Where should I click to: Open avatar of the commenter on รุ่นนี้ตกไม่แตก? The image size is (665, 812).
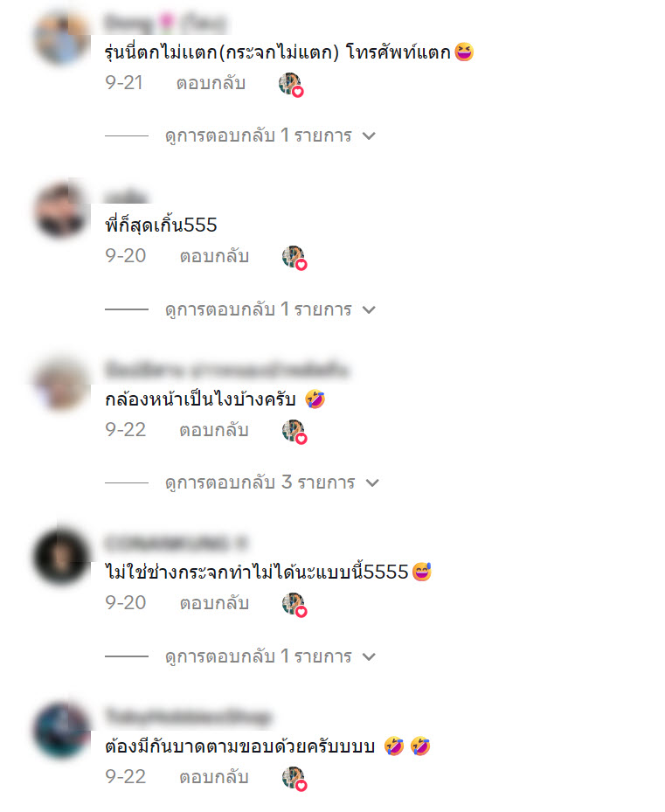(62, 37)
